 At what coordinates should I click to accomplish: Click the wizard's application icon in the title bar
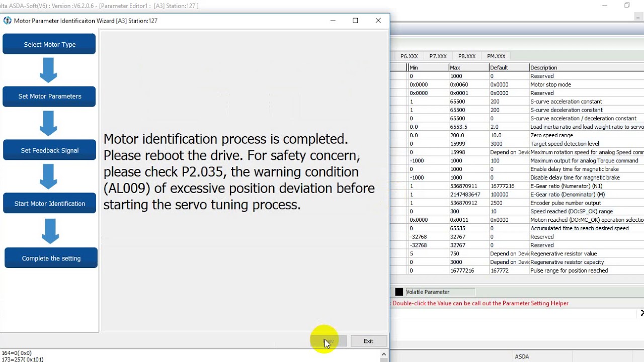click(x=7, y=21)
